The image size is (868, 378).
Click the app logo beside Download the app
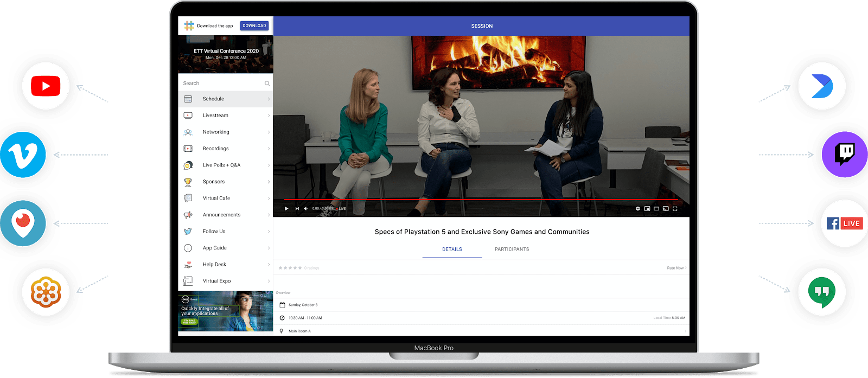[x=189, y=25]
